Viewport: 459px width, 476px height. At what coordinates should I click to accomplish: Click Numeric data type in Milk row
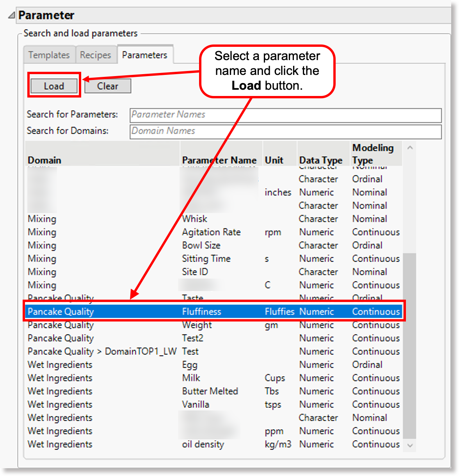click(x=317, y=378)
